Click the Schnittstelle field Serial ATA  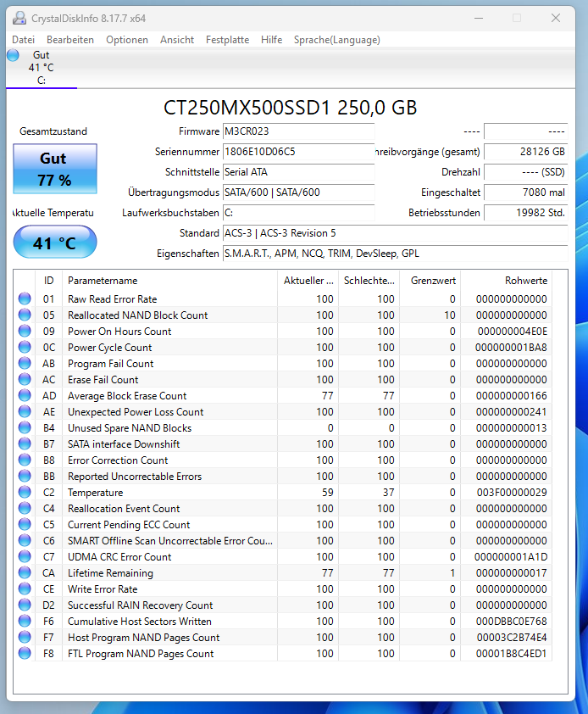click(x=298, y=172)
